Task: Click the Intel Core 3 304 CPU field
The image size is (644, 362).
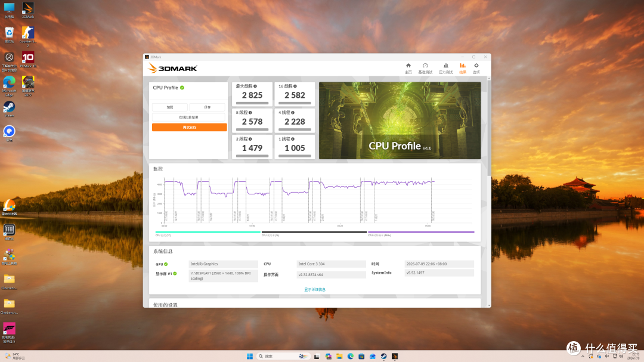Action: [331, 264]
